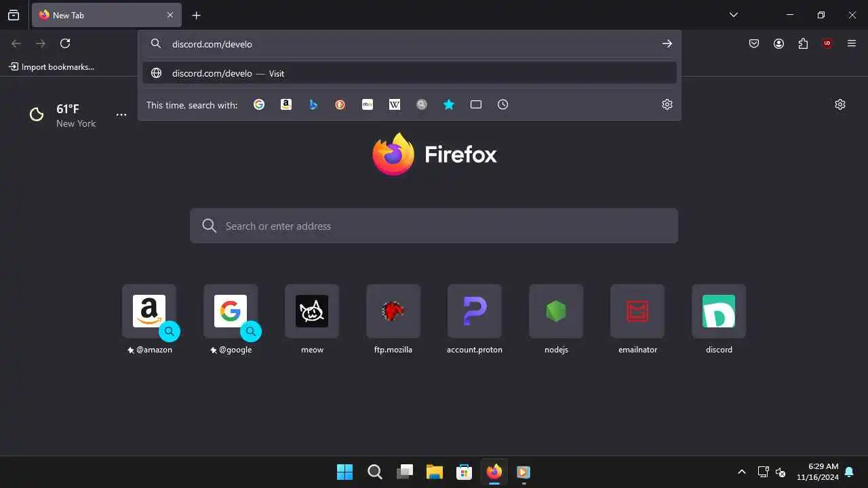The image size is (868, 488).
Task: Open the Extensions panel
Action: 803,43
